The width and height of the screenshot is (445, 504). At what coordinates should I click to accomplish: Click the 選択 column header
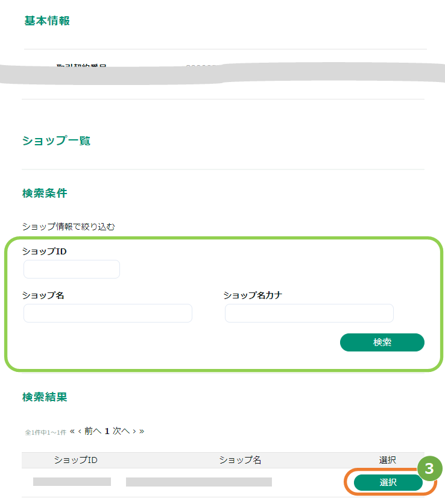coord(388,460)
